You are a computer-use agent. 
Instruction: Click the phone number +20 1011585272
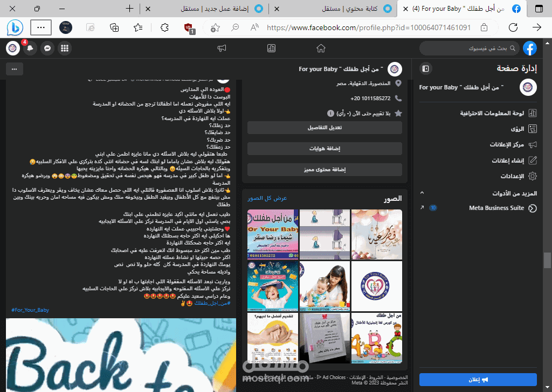pos(370,99)
